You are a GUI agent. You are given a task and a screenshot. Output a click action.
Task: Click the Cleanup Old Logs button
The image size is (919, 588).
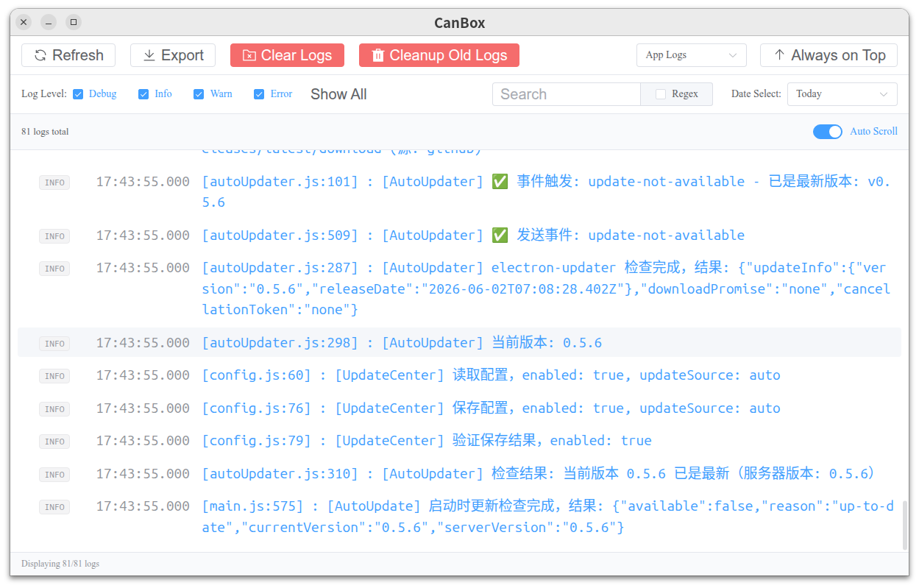pyautogui.click(x=439, y=55)
